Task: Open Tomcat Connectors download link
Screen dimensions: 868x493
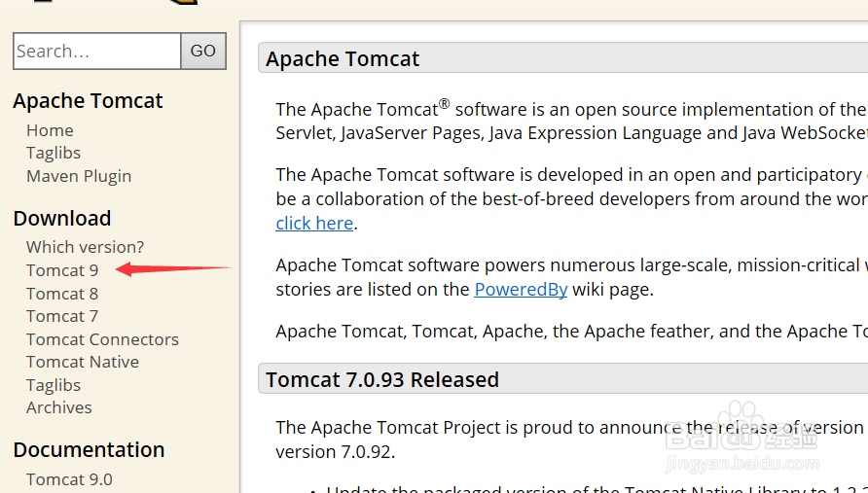Action: (102, 339)
